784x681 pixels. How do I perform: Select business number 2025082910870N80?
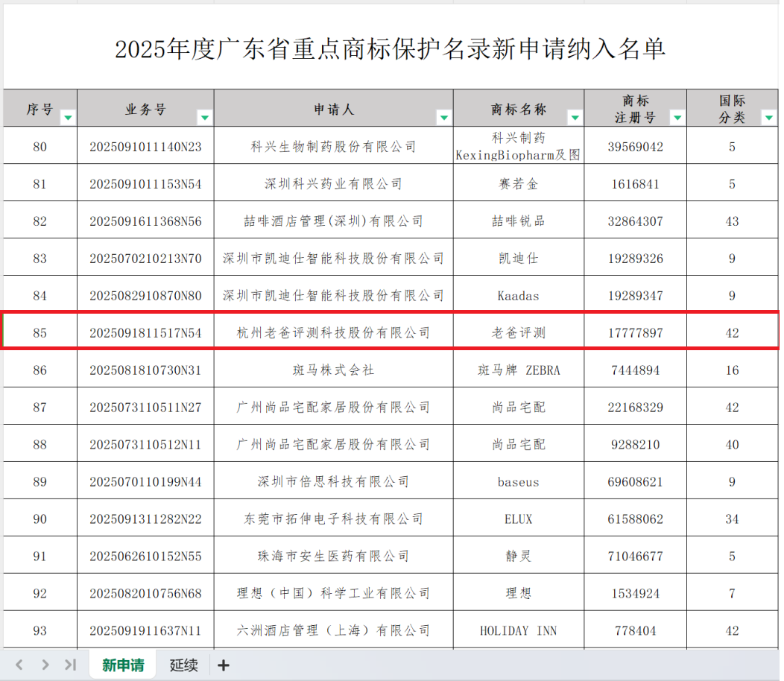pyautogui.click(x=145, y=294)
